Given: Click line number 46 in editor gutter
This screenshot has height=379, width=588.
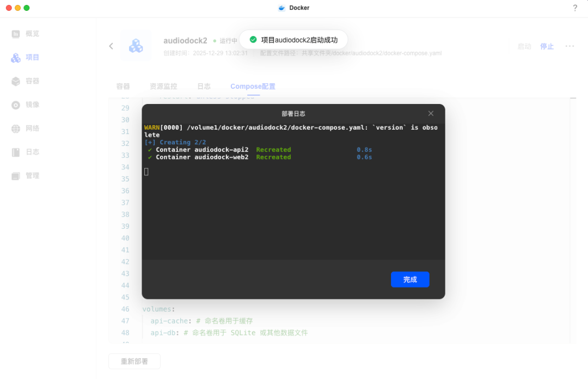Looking at the screenshot, I should [x=125, y=309].
